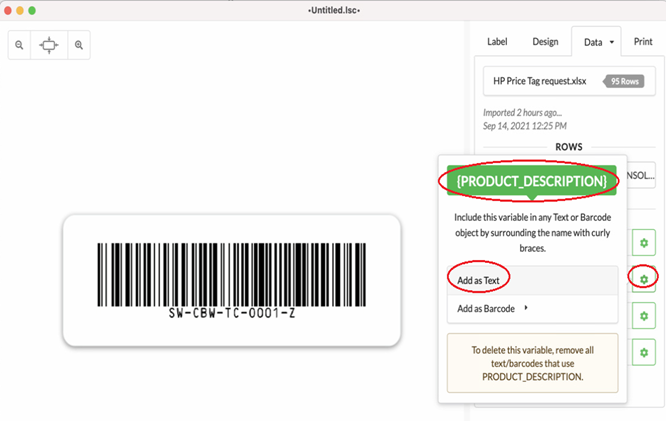Click the gear icon just below the circled one
This screenshot has height=421, width=666.
point(644,317)
